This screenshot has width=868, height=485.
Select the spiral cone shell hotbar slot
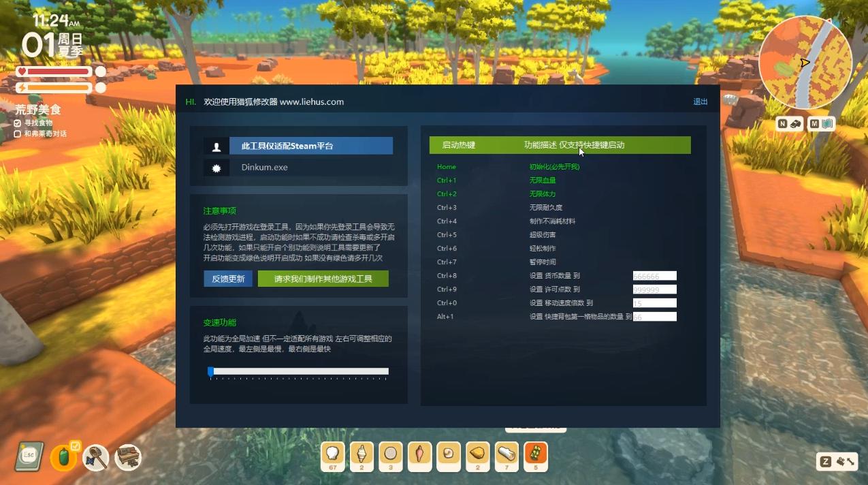click(361, 456)
